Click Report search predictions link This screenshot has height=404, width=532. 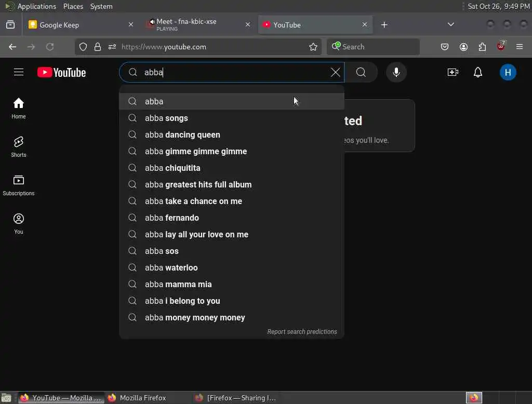pyautogui.click(x=302, y=332)
